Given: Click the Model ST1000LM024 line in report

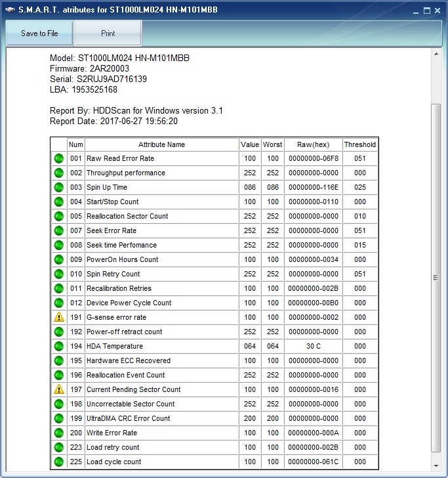Looking at the screenshot, I should click(119, 58).
